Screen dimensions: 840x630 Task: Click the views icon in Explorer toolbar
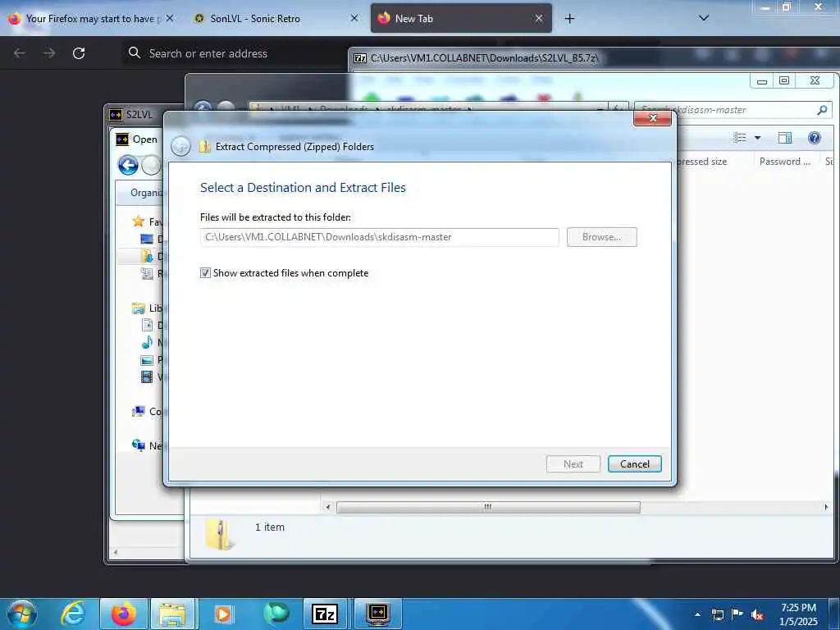click(x=740, y=138)
